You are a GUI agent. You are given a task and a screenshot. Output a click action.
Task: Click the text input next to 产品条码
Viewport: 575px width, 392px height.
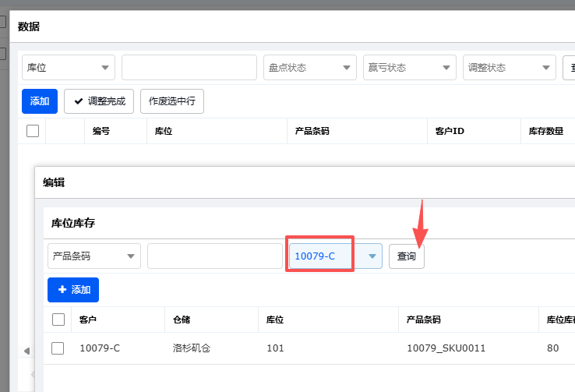tap(214, 256)
